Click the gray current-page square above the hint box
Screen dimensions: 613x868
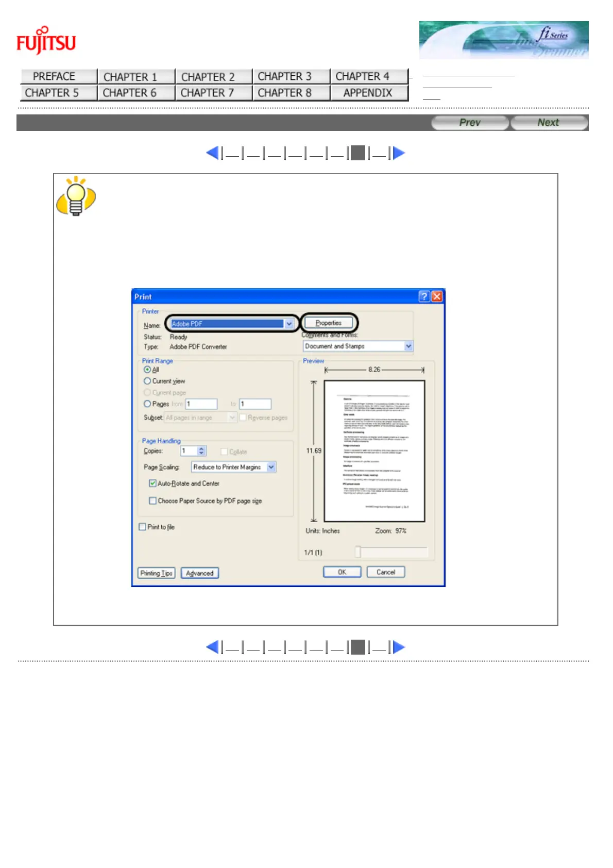pyautogui.click(x=357, y=153)
